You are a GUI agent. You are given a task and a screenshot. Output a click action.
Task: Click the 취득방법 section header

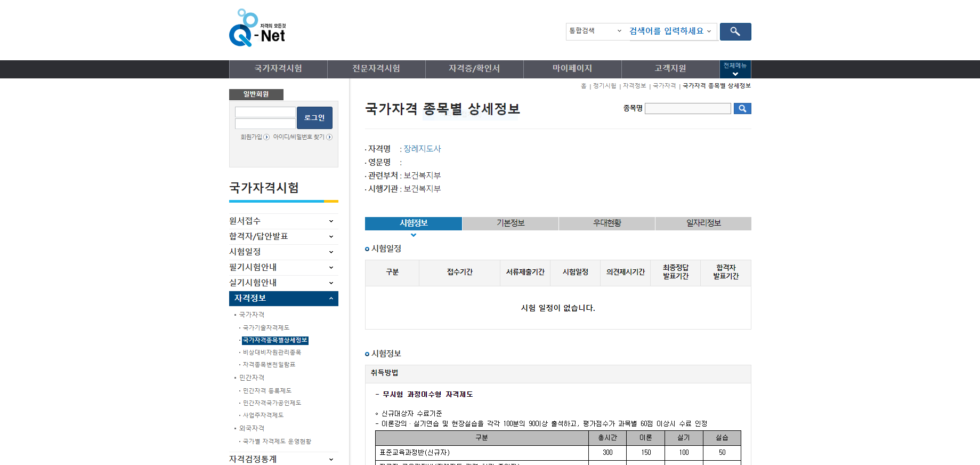pos(558,373)
